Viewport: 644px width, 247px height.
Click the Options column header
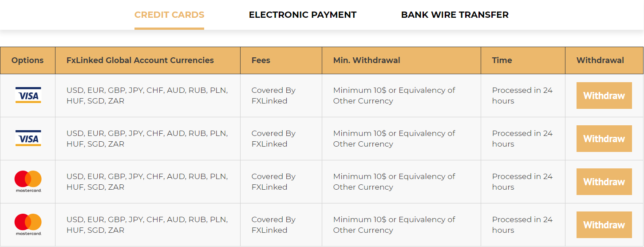click(28, 60)
